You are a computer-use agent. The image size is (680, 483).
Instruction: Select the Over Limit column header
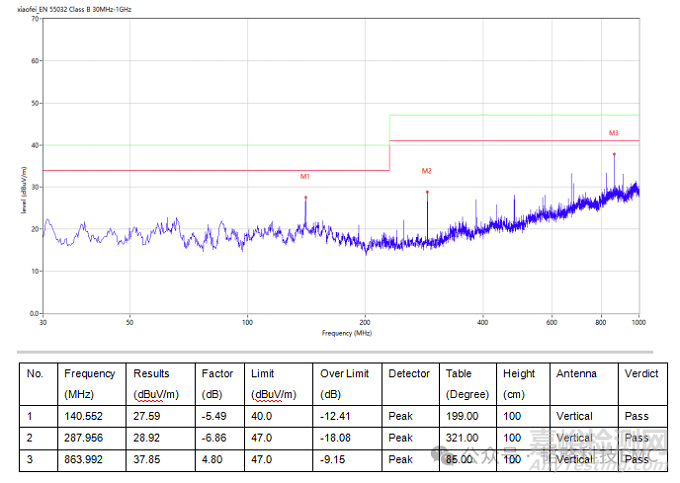tap(344, 373)
